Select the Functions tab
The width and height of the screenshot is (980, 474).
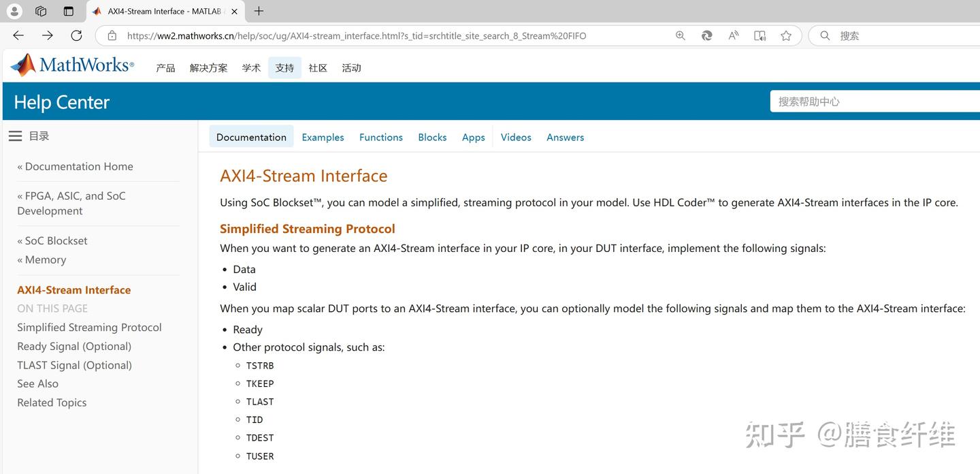pyautogui.click(x=380, y=137)
